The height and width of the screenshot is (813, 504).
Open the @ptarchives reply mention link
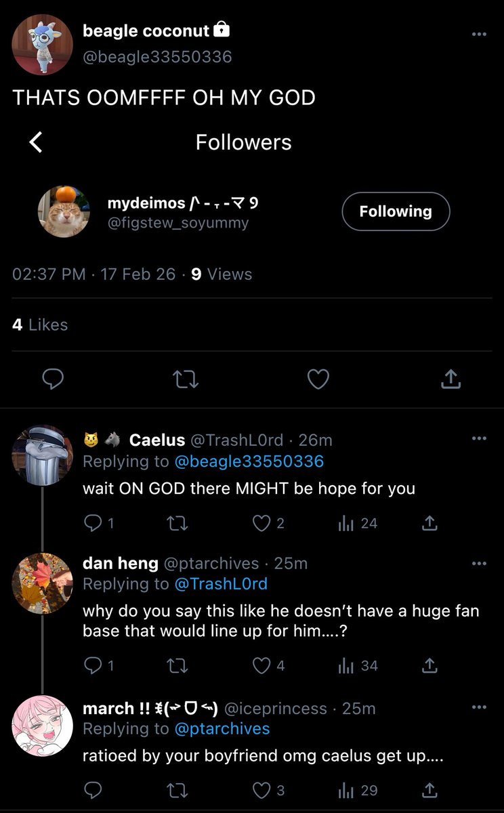pyautogui.click(x=222, y=729)
